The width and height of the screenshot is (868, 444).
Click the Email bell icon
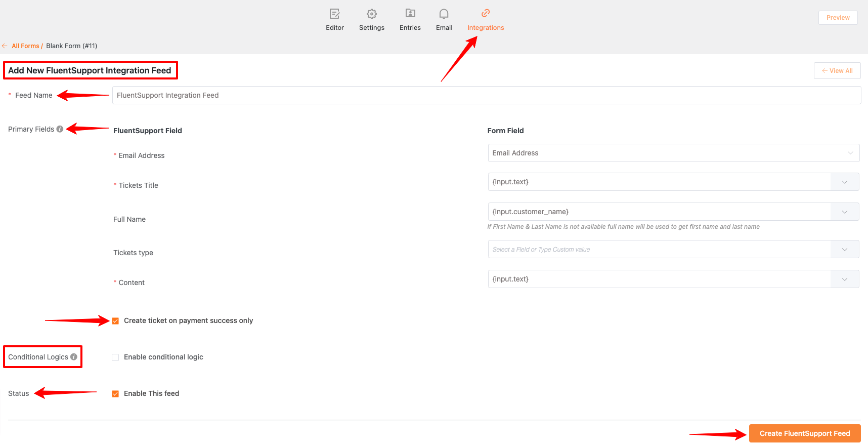[444, 14]
